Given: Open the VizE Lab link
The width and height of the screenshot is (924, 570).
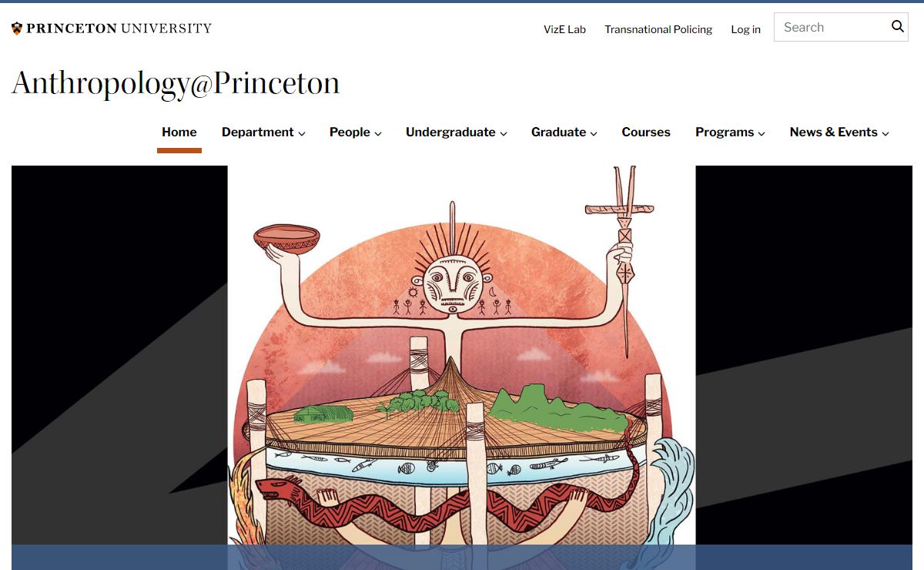Looking at the screenshot, I should 564,29.
